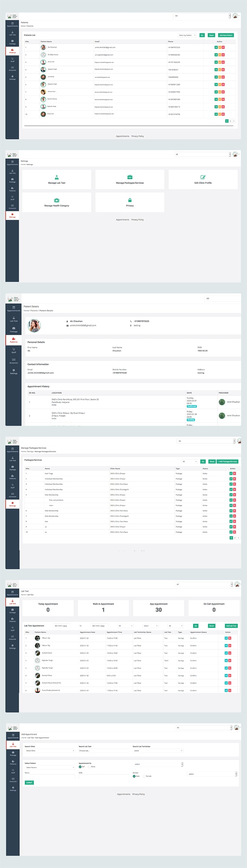Viewport: 247px width, 868px height.
Task: Select the Other radio under Appointment for
Action: point(89,767)
